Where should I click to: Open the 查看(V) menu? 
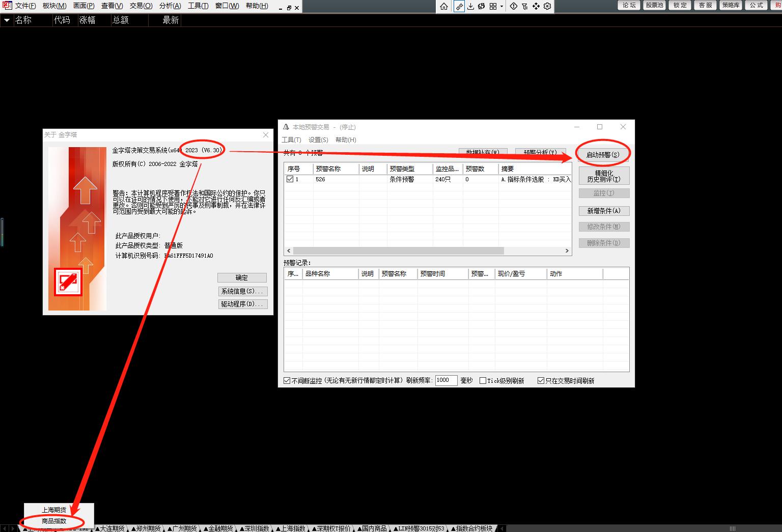point(112,6)
